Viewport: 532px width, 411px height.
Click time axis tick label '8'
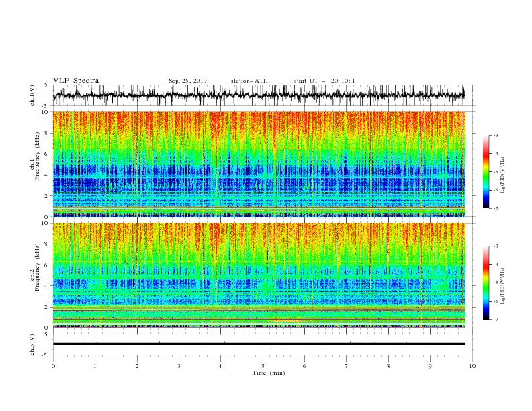(x=388, y=366)
